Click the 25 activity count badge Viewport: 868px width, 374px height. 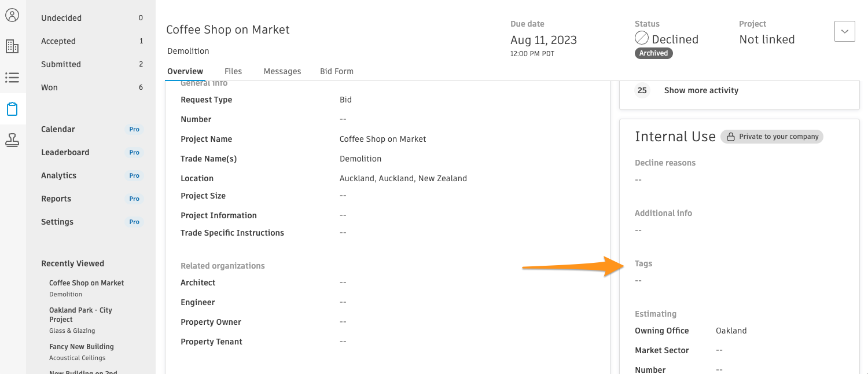(642, 90)
